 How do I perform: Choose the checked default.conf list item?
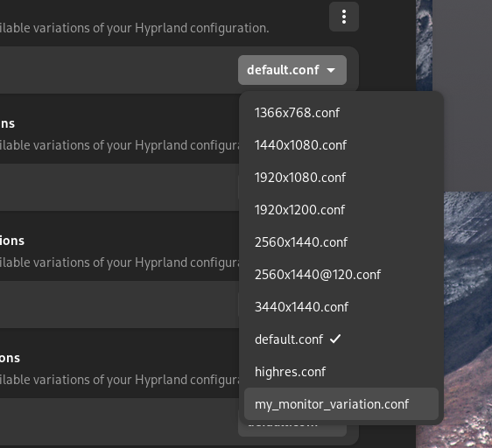[341, 339]
